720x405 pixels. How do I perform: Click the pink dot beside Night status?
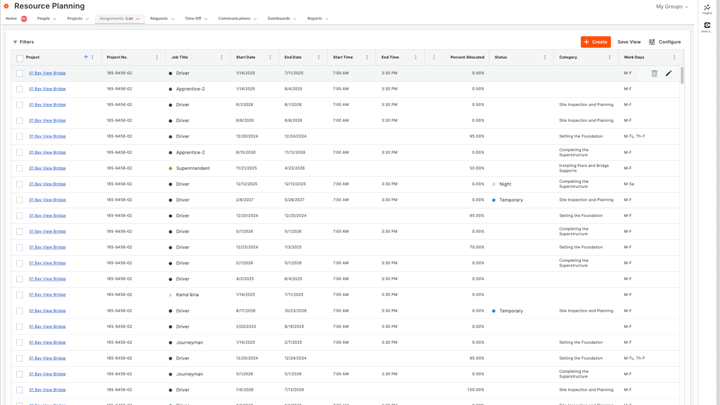coord(494,184)
